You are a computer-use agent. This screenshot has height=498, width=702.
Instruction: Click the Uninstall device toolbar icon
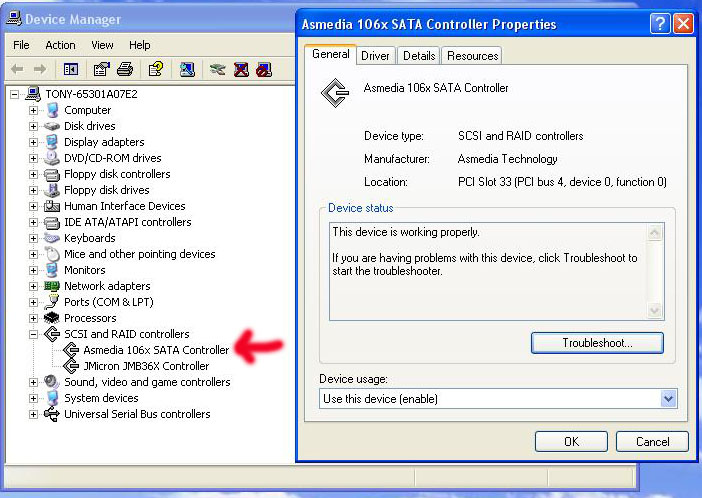pos(241,69)
